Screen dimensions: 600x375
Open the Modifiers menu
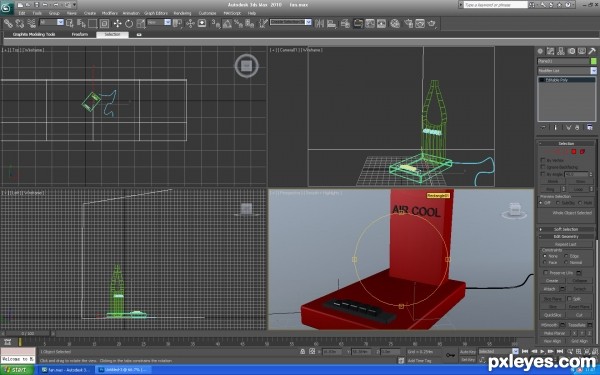coord(109,13)
